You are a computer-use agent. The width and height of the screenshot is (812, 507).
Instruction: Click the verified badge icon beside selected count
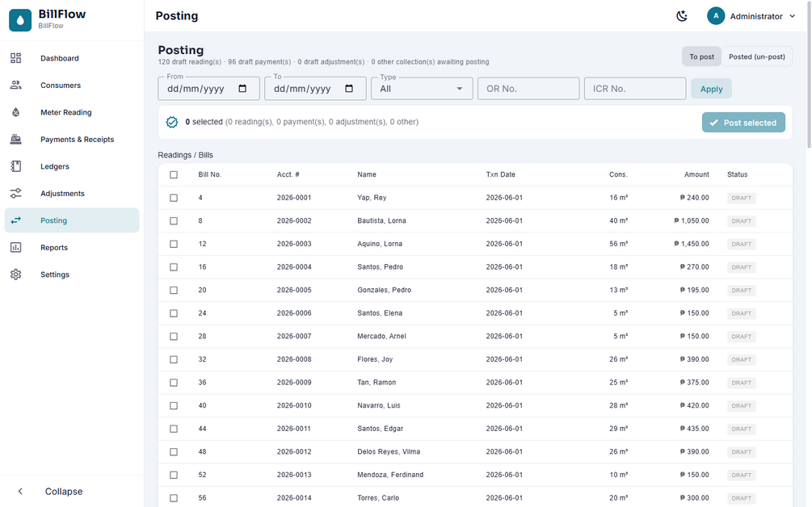tap(172, 122)
